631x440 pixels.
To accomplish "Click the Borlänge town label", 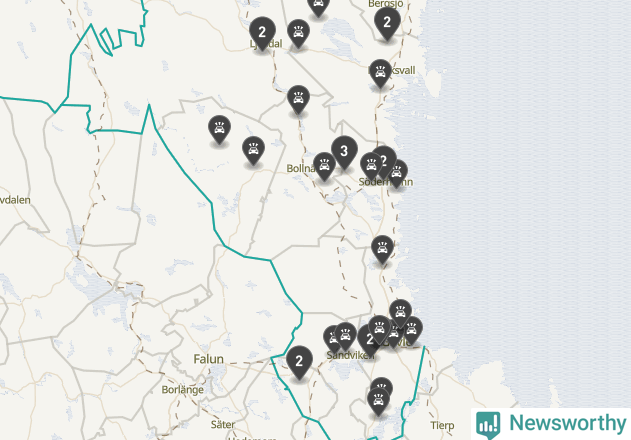I will [x=183, y=390].
